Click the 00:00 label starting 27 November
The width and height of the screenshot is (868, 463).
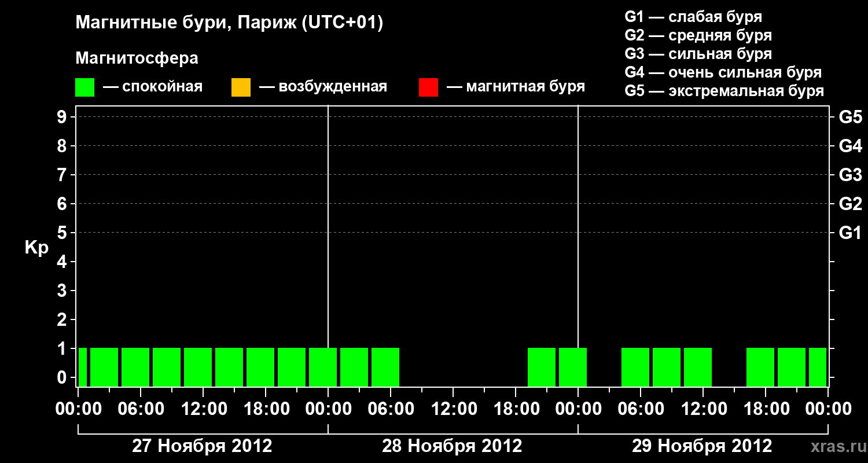[x=78, y=409]
